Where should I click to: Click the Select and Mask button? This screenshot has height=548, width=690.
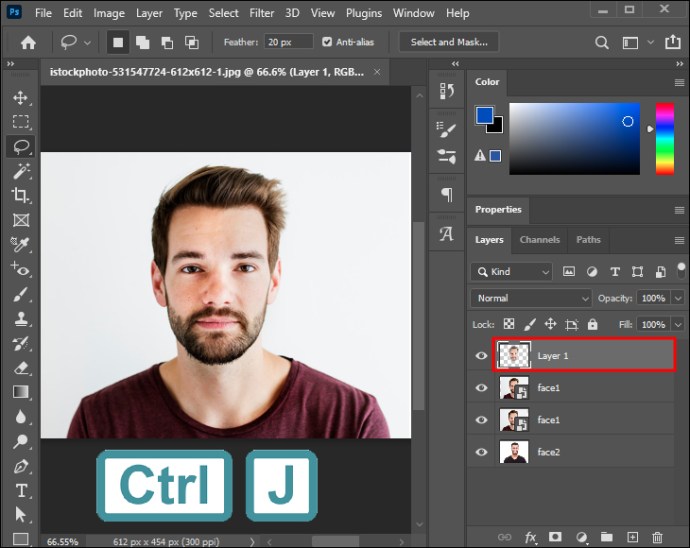click(449, 42)
